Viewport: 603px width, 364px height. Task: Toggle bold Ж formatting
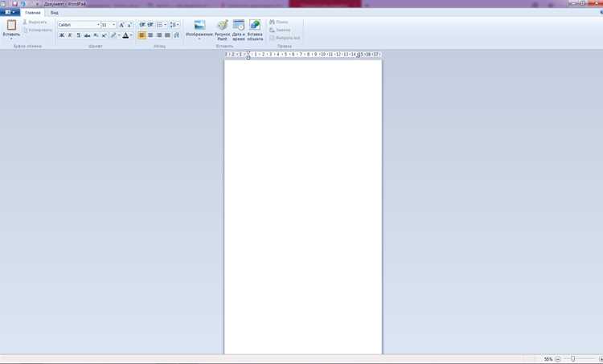point(62,35)
